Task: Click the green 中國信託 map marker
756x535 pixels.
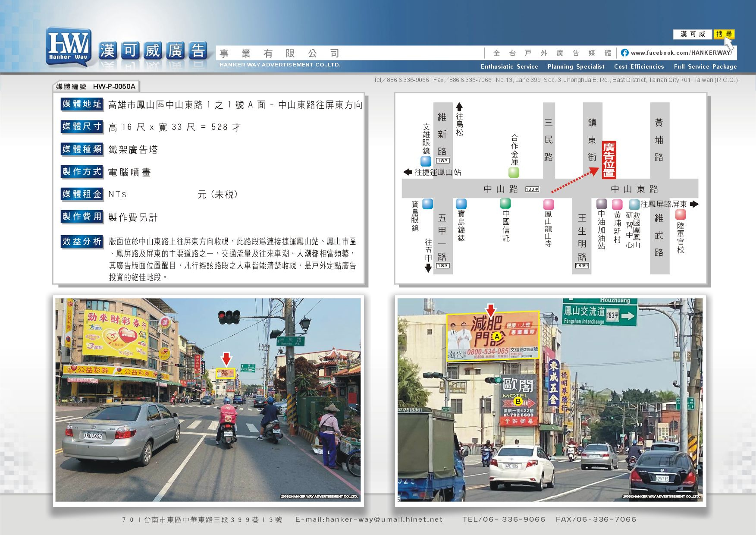Action: point(505,203)
